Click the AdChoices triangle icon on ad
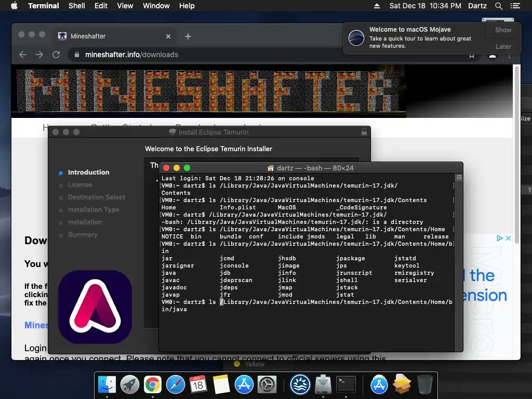The height and width of the screenshot is (399, 532). 499,238
